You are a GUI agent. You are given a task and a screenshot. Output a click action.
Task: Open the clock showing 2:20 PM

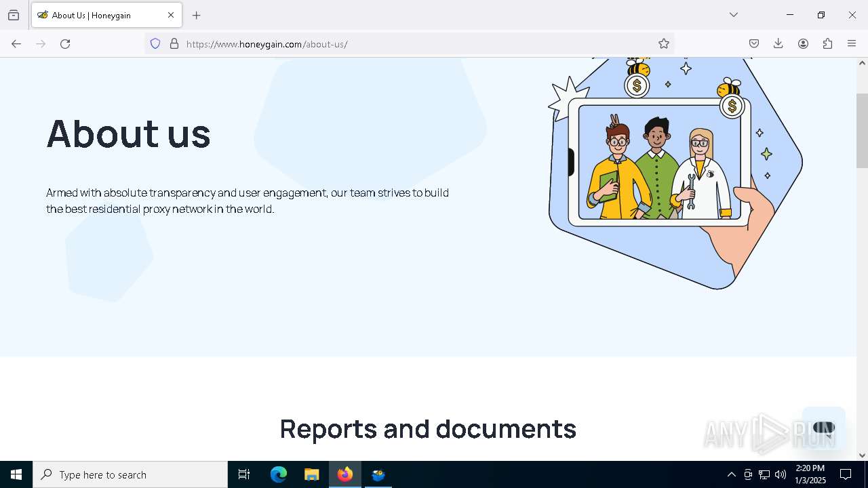click(x=810, y=474)
